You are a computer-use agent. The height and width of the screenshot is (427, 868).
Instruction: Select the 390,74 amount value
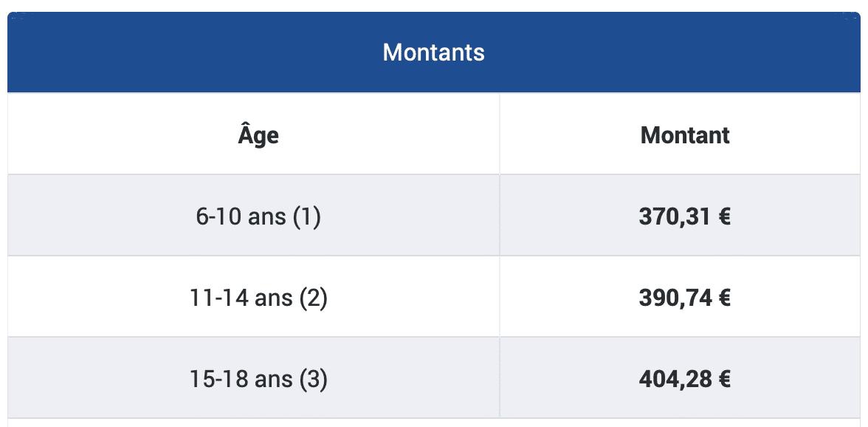(x=675, y=298)
